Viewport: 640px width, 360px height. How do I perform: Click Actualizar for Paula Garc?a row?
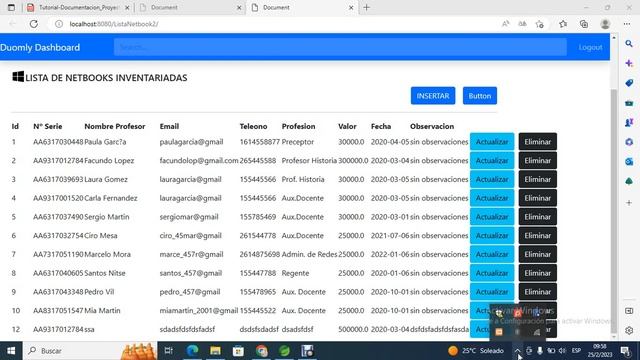492,142
